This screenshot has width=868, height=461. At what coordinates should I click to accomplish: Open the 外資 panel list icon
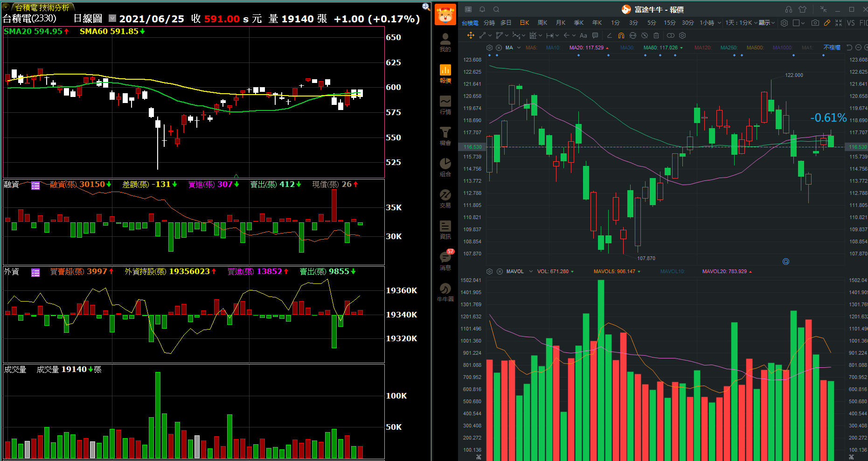35,273
